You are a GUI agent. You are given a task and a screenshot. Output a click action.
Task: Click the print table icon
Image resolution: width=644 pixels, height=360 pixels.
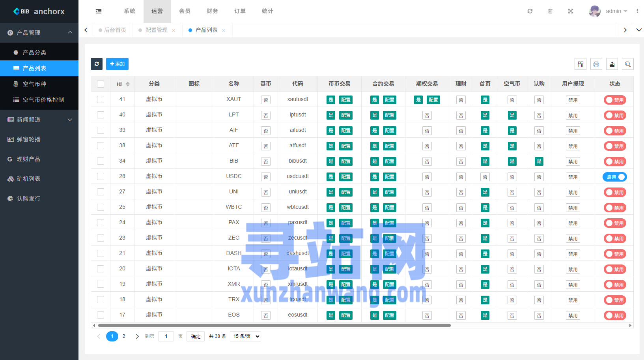[x=596, y=64]
